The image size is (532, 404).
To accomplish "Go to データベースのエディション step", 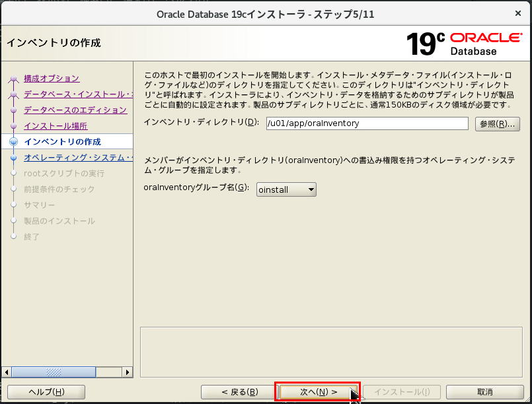I will (75, 110).
